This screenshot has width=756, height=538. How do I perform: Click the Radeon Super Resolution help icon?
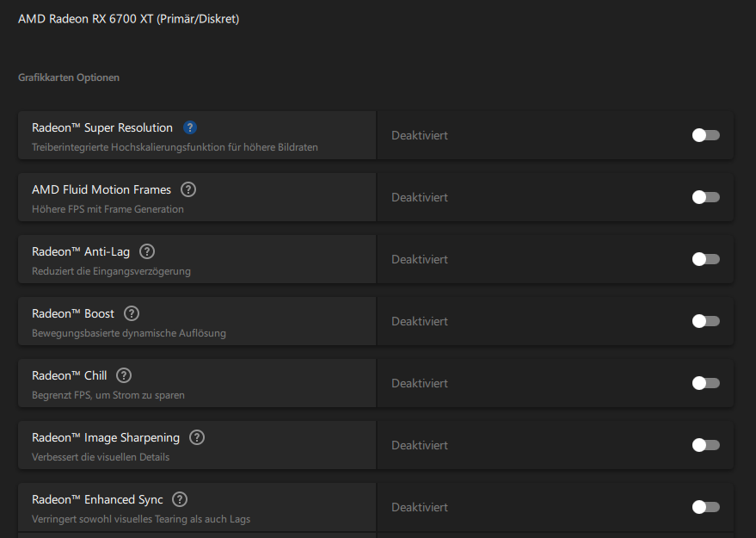[190, 127]
